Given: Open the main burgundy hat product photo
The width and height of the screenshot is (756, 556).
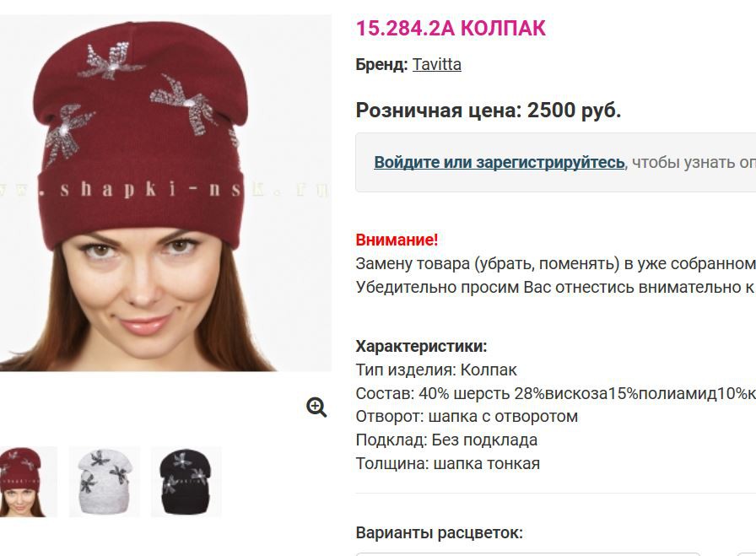Looking at the screenshot, I should 165,193.
